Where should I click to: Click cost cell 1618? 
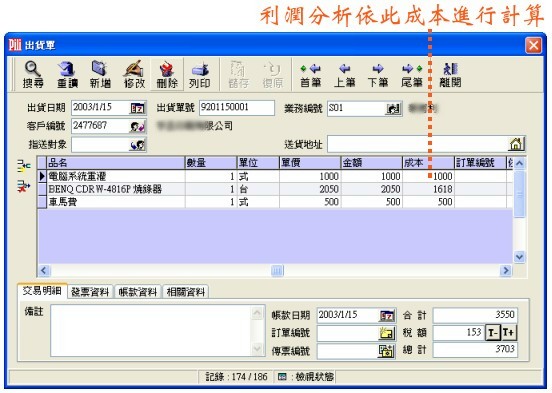428,189
